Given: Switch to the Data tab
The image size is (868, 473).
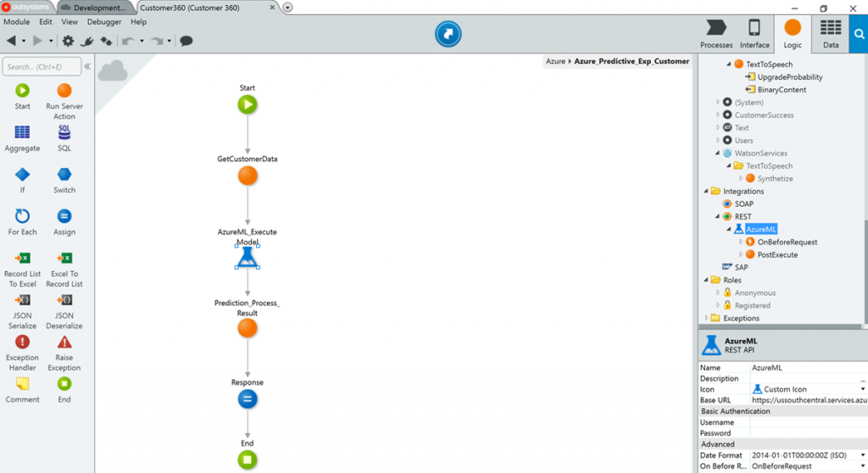Looking at the screenshot, I should click(831, 34).
